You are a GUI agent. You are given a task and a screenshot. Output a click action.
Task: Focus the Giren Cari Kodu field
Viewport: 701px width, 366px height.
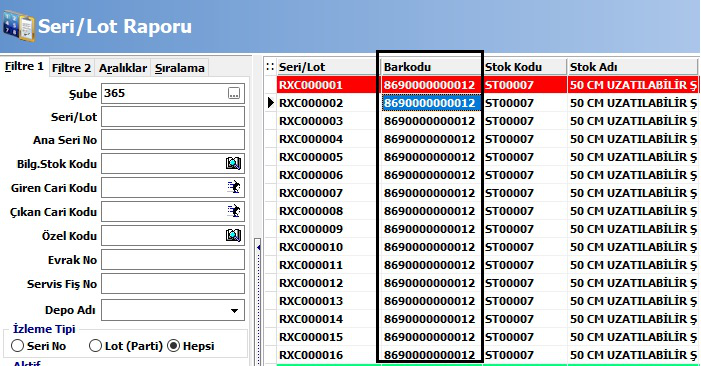point(173,187)
